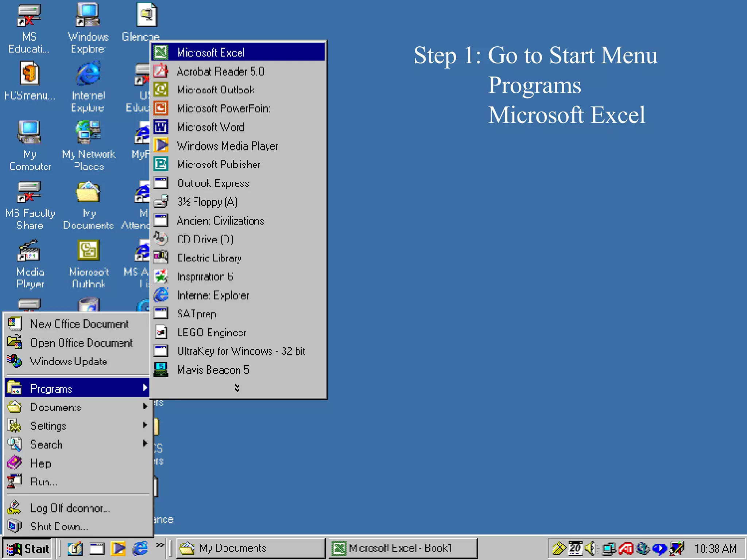Image resolution: width=747 pixels, height=560 pixels.
Task: Click the Start button
Action: 28,549
